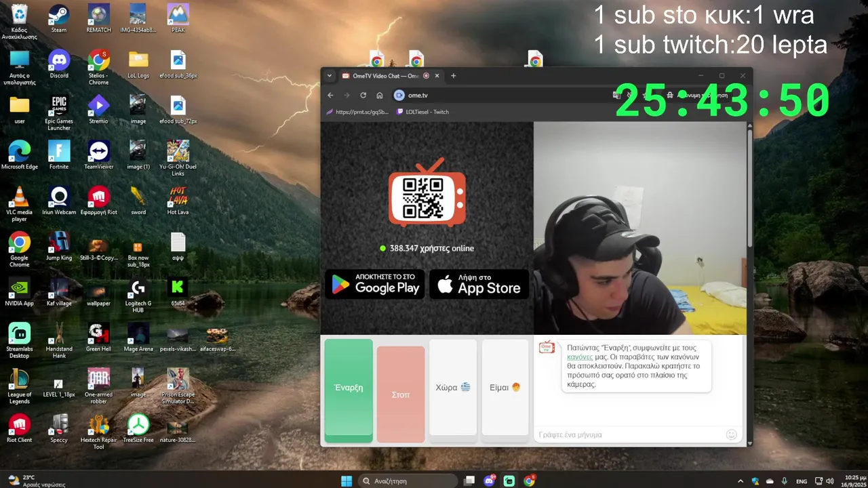Click the webcam video preview
Image resolution: width=868 pixels, height=488 pixels.
pyautogui.click(x=639, y=228)
